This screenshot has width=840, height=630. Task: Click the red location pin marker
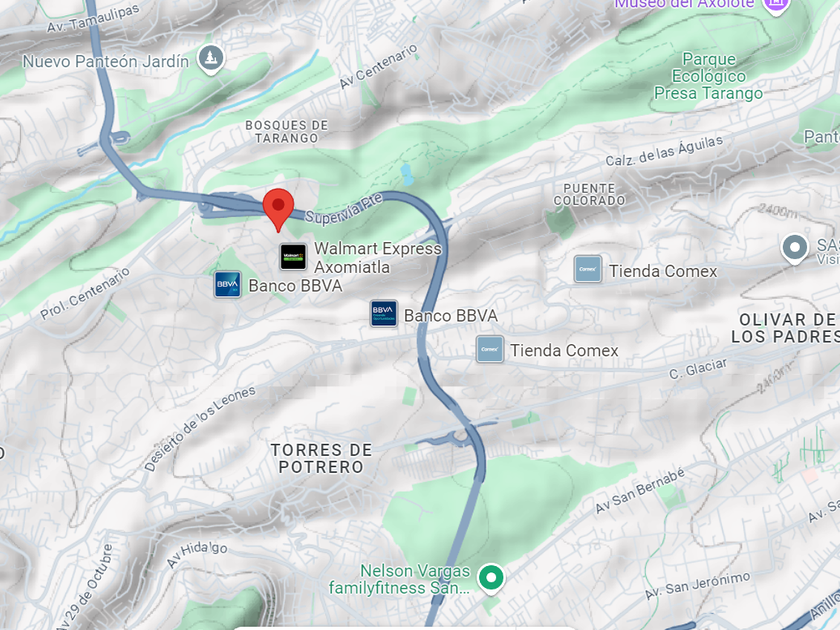[278, 210]
